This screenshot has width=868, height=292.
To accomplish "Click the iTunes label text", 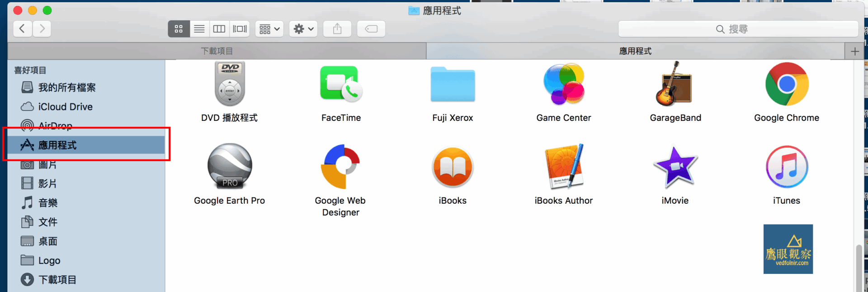I will click(787, 201).
